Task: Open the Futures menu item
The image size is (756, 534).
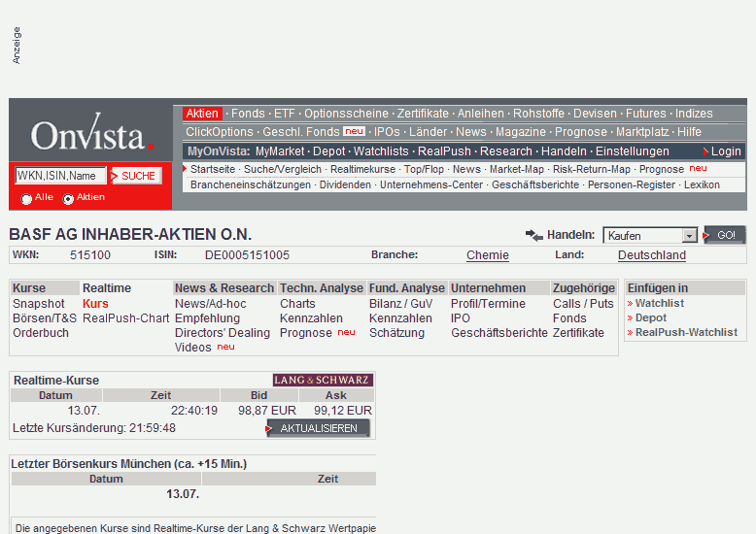Action: click(646, 114)
